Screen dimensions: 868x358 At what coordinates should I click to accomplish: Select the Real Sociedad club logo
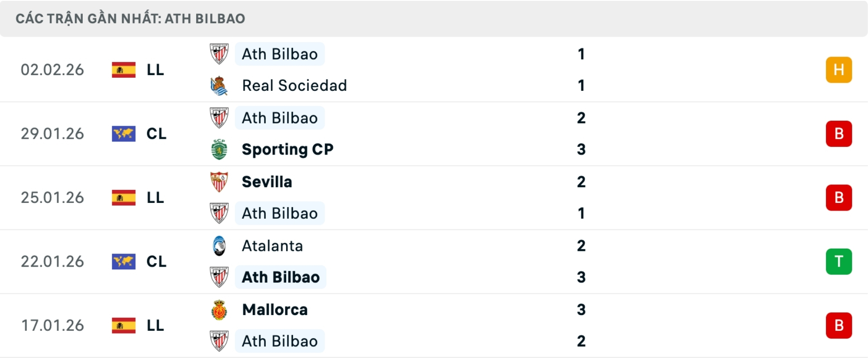[x=219, y=85]
